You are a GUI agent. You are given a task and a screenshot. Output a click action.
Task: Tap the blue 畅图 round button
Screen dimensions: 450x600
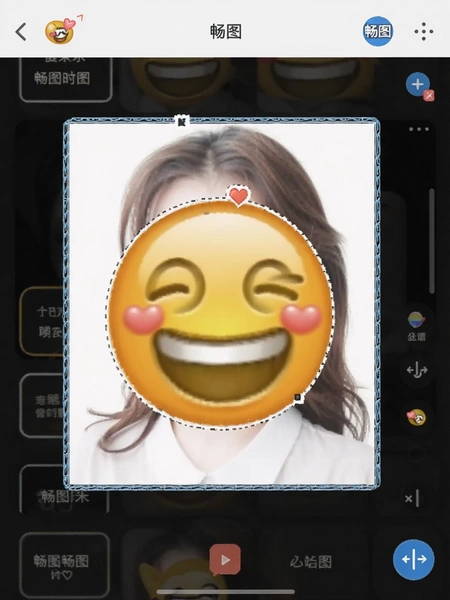tap(378, 31)
